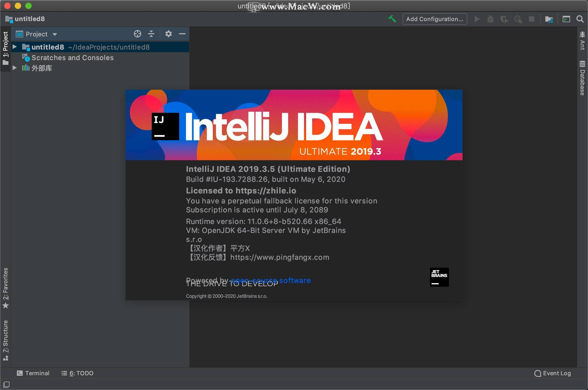Click the Profiler run icon
This screenshot has height=390, width=588.
(518, 19)
